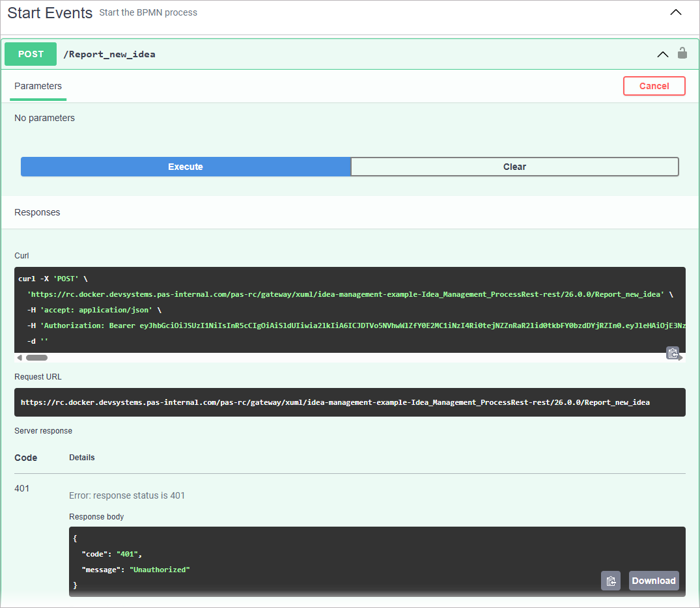Click the left scroll arrow under curl
The image size is (700, 608).
tap(20, 357)
